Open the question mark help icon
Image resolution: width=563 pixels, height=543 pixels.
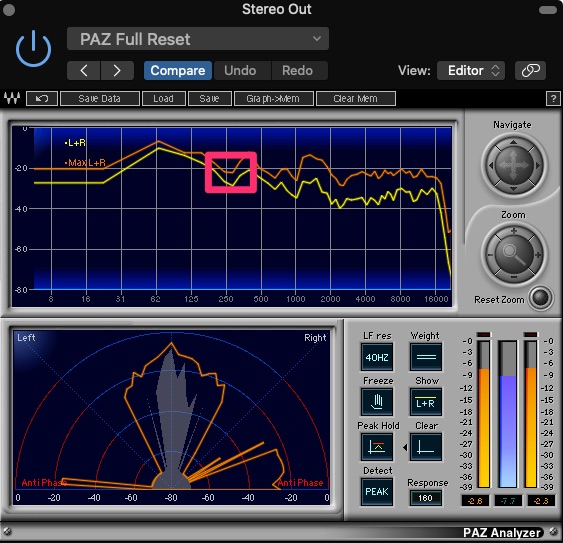pyautogui.click(x=553, y=98)
